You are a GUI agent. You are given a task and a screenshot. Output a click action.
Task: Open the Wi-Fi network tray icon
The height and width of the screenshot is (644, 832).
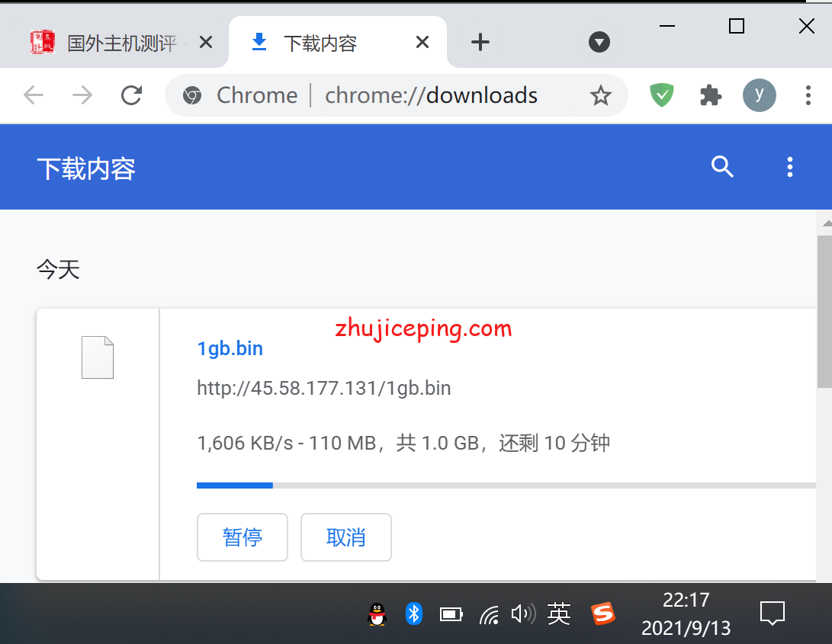pos(489,614)
